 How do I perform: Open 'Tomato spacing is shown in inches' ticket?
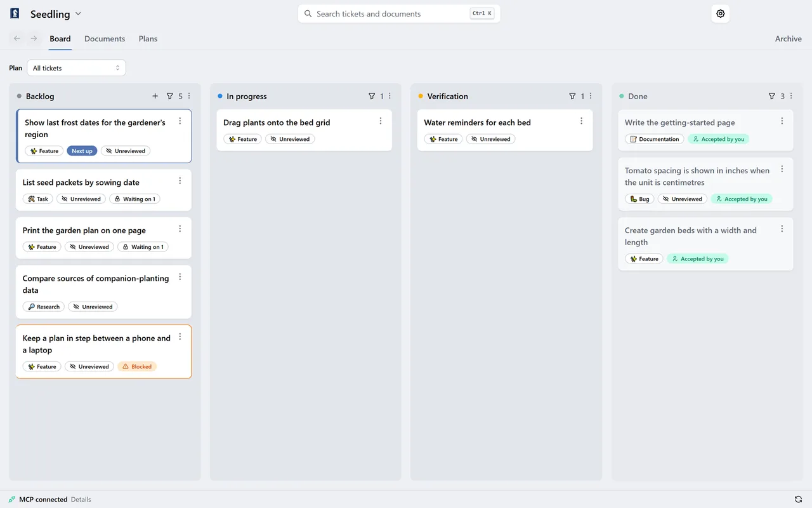697,177
